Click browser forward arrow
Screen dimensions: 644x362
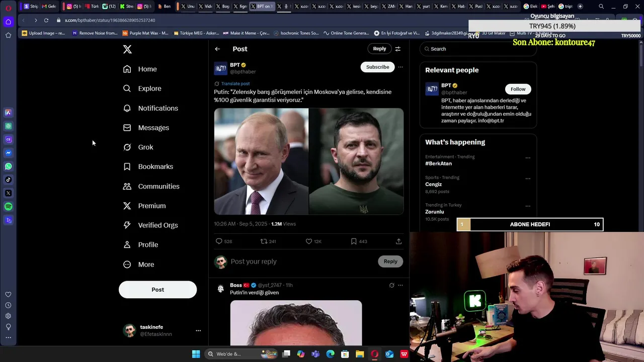[35, 20]
